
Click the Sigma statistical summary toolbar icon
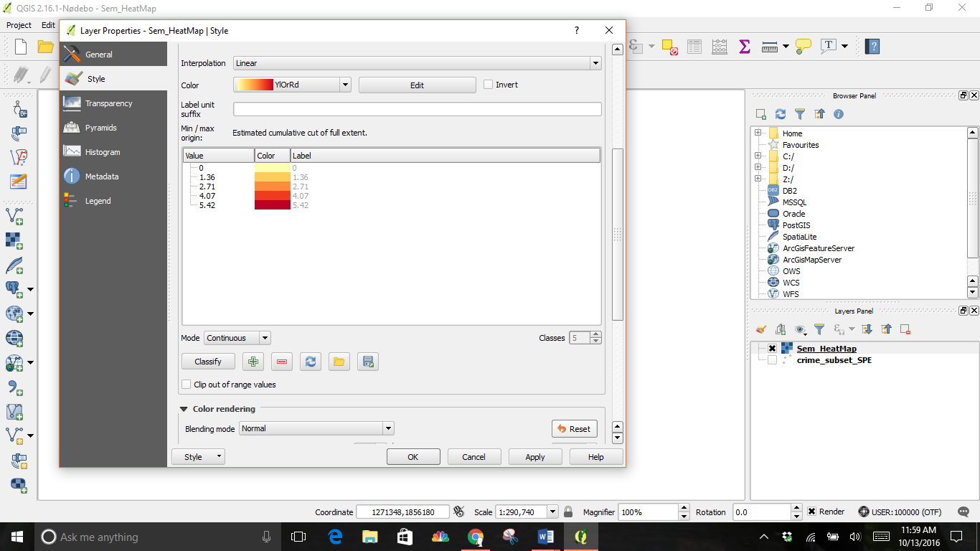click(x=744, y=47)
